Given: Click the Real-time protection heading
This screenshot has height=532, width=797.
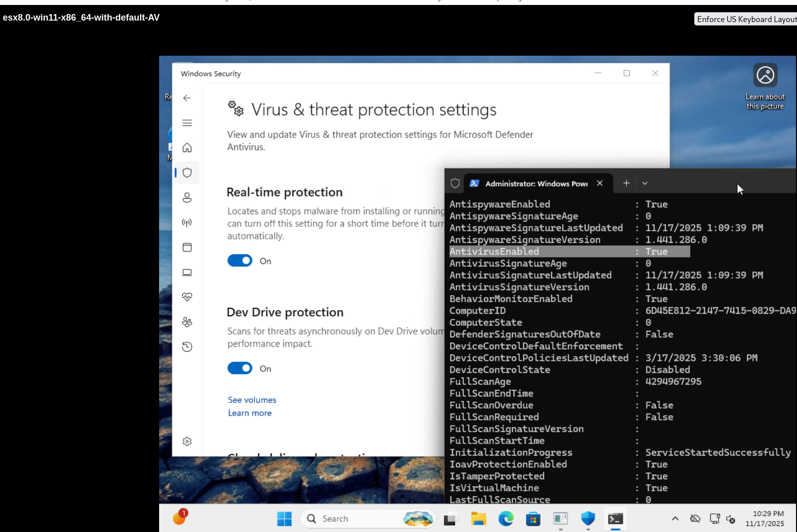Looking at the screenshot, I should (285, 192).
